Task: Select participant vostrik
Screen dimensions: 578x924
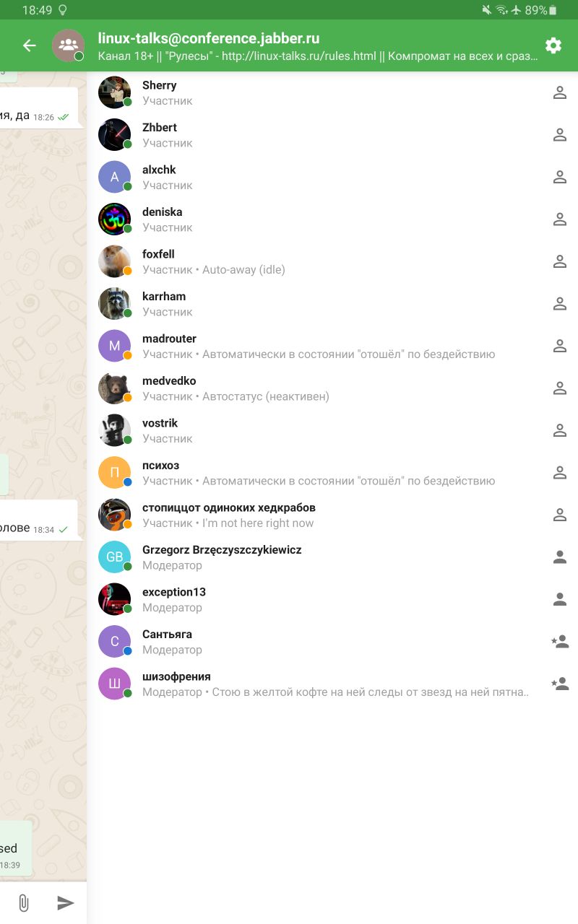Action: click(332, 430)
